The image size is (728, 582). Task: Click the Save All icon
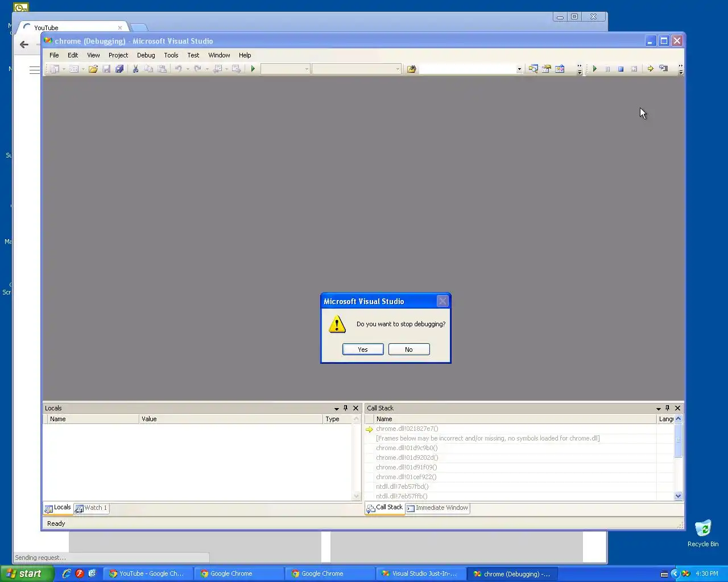tap(119, 69)
